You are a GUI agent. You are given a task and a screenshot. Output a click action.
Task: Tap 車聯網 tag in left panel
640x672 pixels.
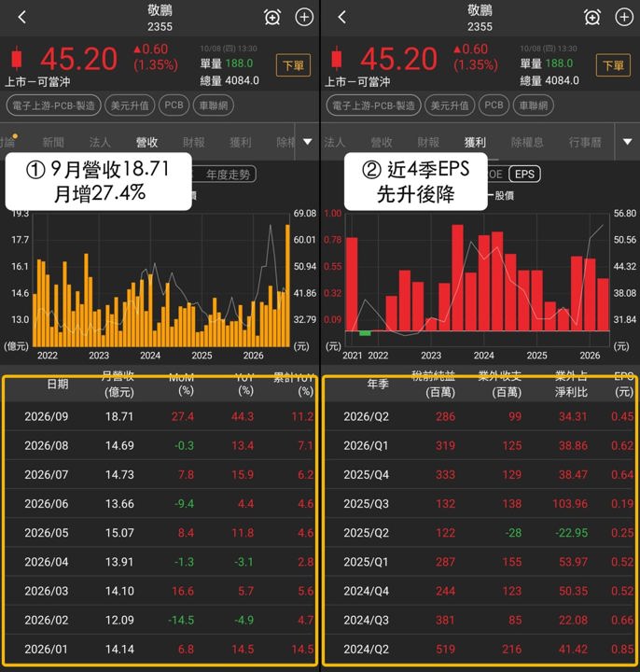(214, 105)
